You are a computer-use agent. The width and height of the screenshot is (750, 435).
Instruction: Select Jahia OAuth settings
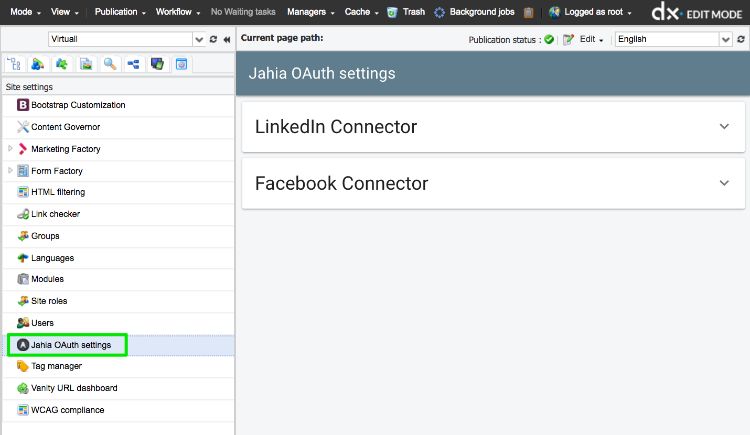tap(71, 345)
